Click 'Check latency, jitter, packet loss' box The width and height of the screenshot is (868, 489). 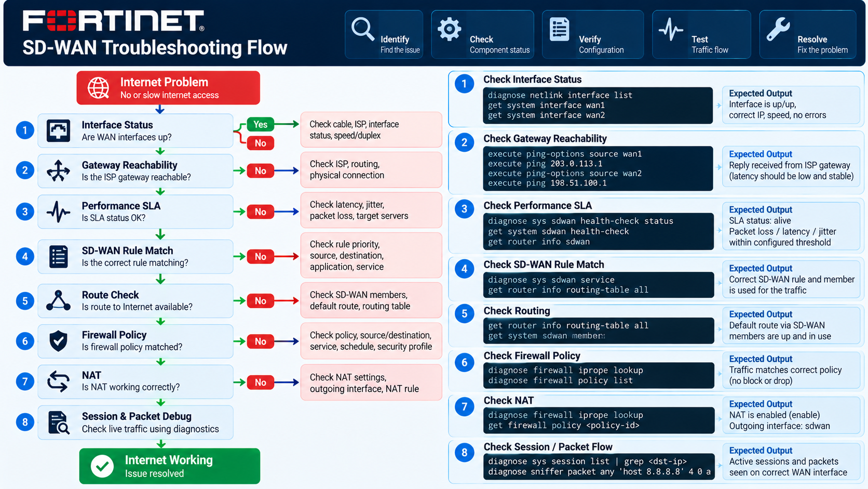371,210
